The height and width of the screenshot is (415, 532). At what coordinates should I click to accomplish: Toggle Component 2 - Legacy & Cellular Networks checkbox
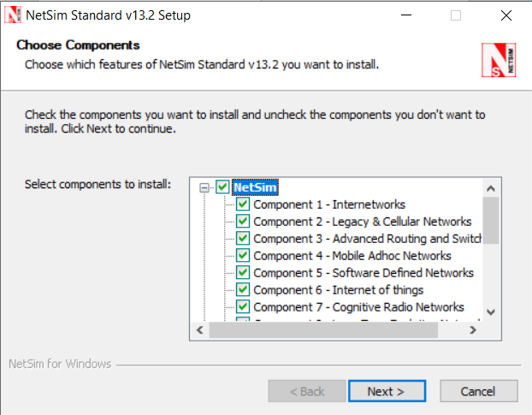click(x=243, y=222)
